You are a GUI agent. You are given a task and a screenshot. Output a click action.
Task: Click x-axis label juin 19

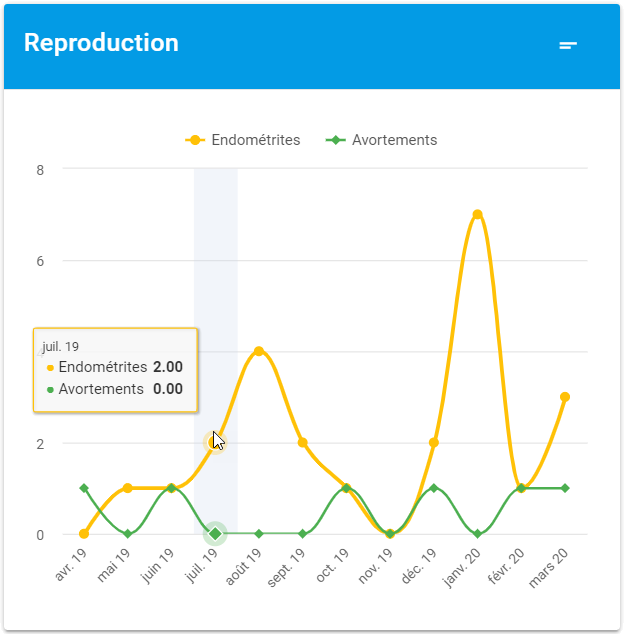pos(157,566)
